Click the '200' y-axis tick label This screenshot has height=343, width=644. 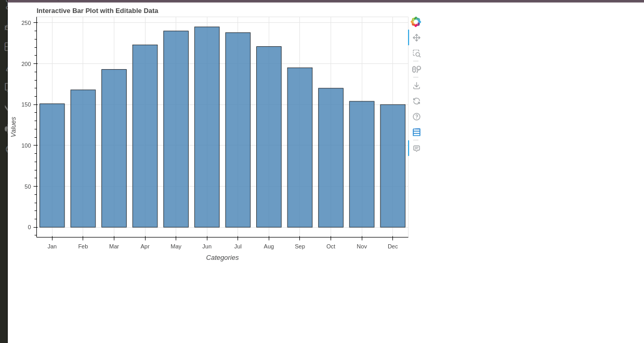(26, 64)
